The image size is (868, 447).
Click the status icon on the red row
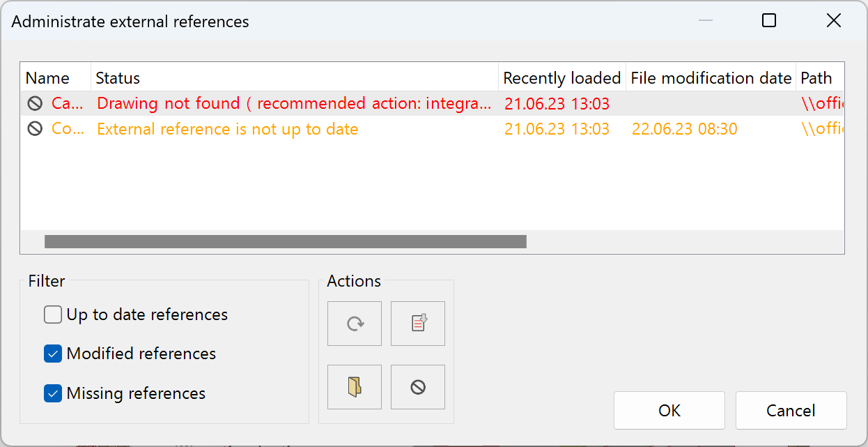point(35,104)
